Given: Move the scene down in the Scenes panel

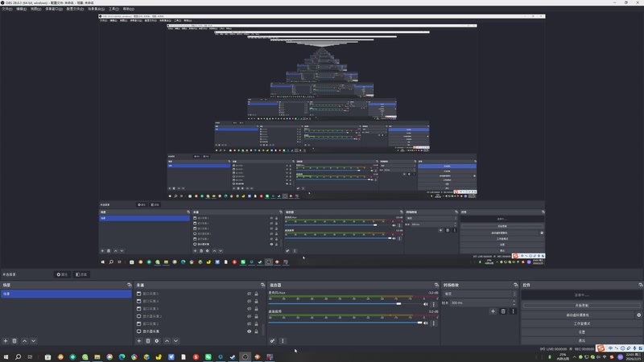Looking at the screenshot, I should pos(33,340).
